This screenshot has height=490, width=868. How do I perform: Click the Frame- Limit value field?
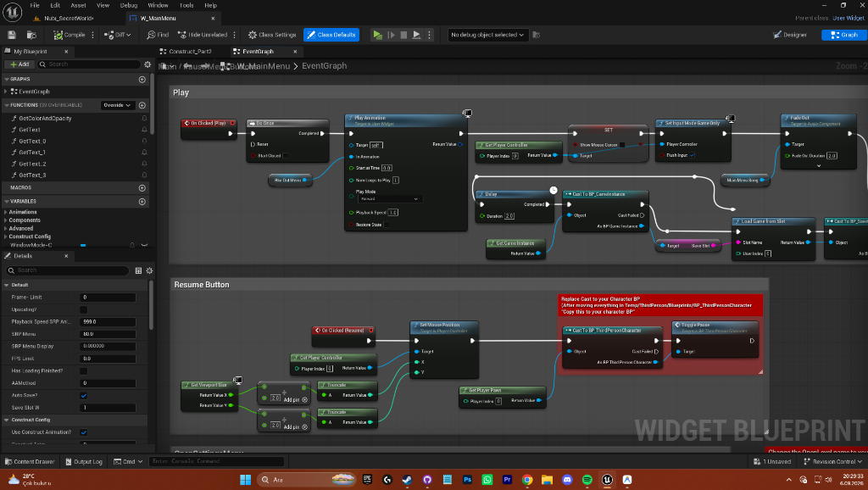click(x=108, y=298)
